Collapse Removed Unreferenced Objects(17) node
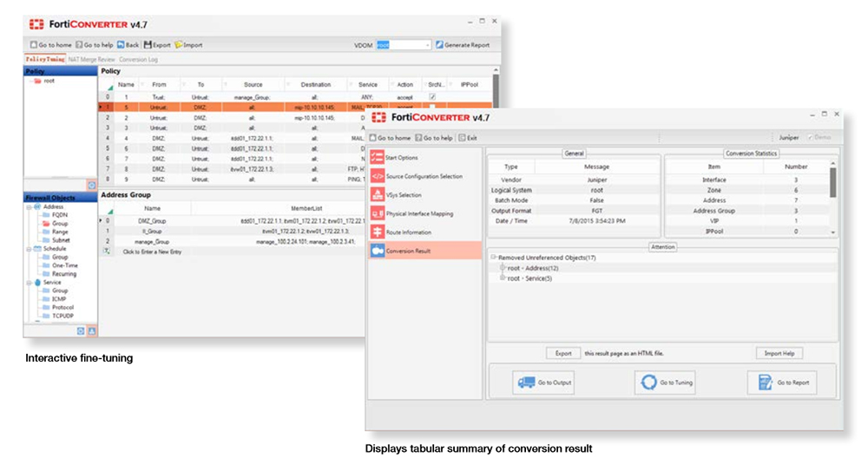Image resolution: width=868 pixels, height=457 pixels. pos(493,258)
